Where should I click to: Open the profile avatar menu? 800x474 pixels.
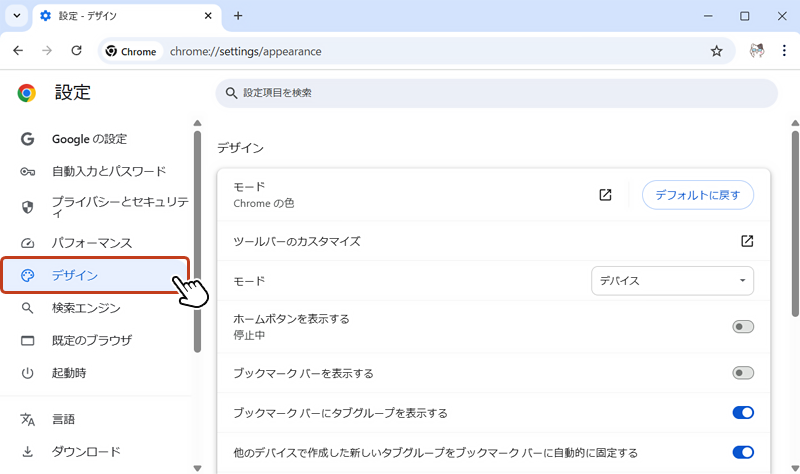[757, 51]
